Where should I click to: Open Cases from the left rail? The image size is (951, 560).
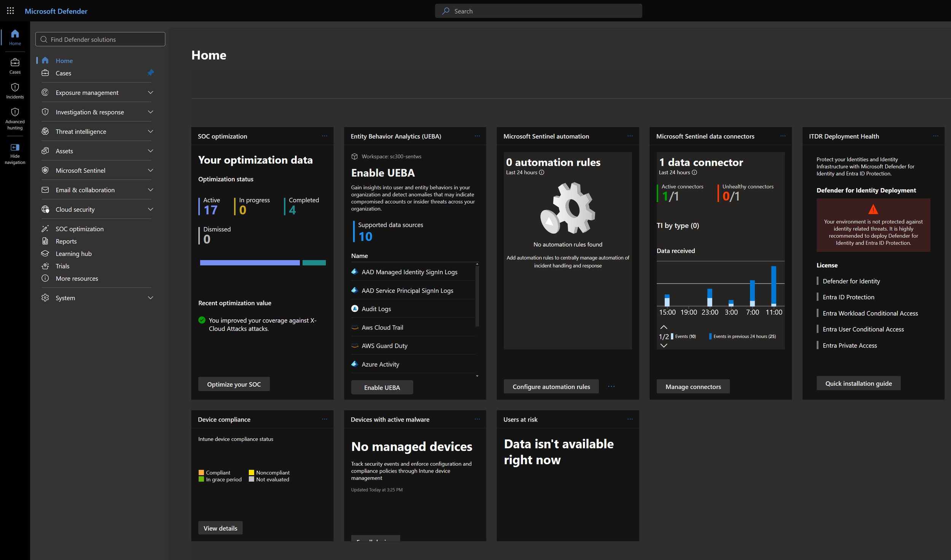tap(15, 66)
